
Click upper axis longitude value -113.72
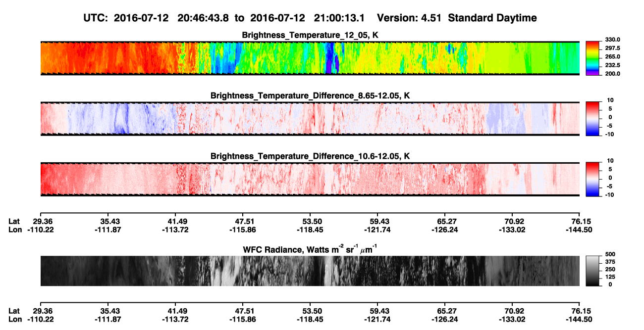point(175,230)
